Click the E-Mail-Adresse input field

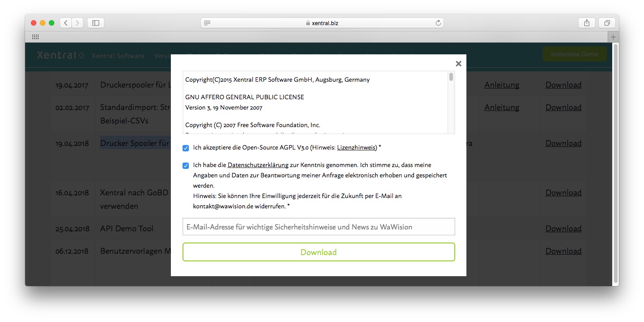click(x=318, y=227)
